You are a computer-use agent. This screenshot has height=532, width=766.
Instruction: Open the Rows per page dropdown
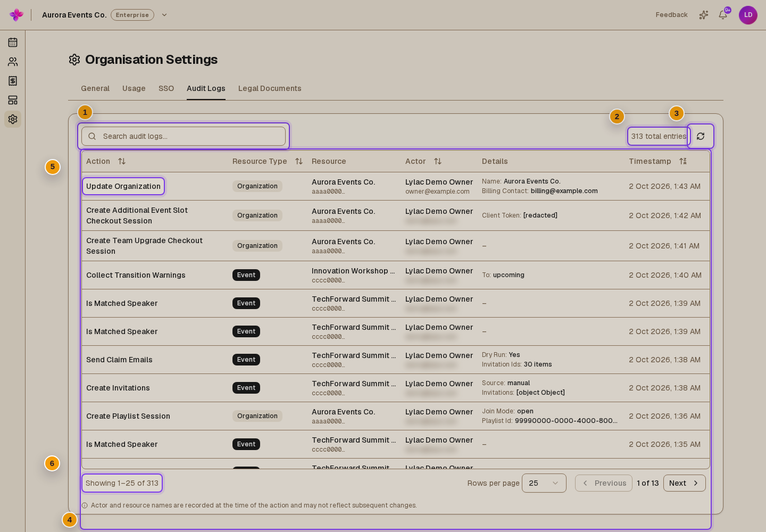tap(544, 483)
